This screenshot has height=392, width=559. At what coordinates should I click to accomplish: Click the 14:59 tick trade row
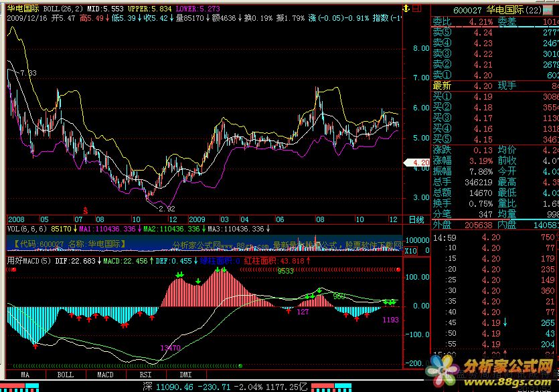pos(495,237)
